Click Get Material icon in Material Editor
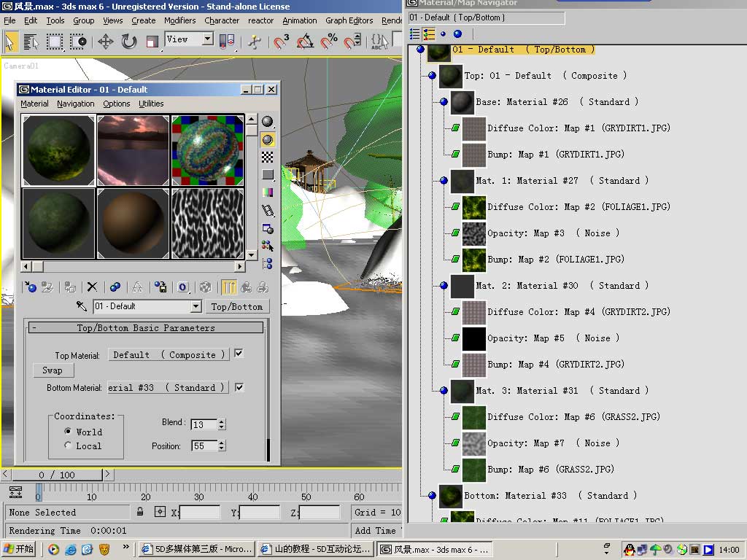This screenshot has height=560, width=747. click(31, 287)
